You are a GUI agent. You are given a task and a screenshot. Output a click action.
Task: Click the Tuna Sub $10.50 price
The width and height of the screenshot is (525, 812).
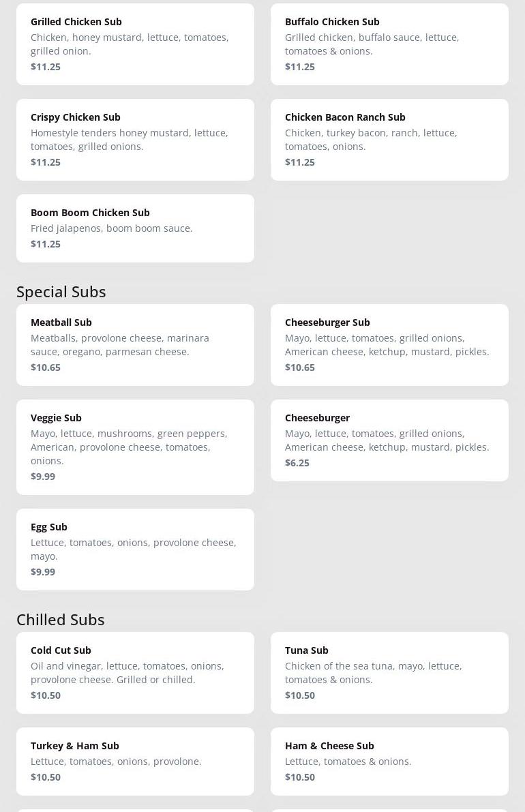pyautogui.click(x=300, y=695)
